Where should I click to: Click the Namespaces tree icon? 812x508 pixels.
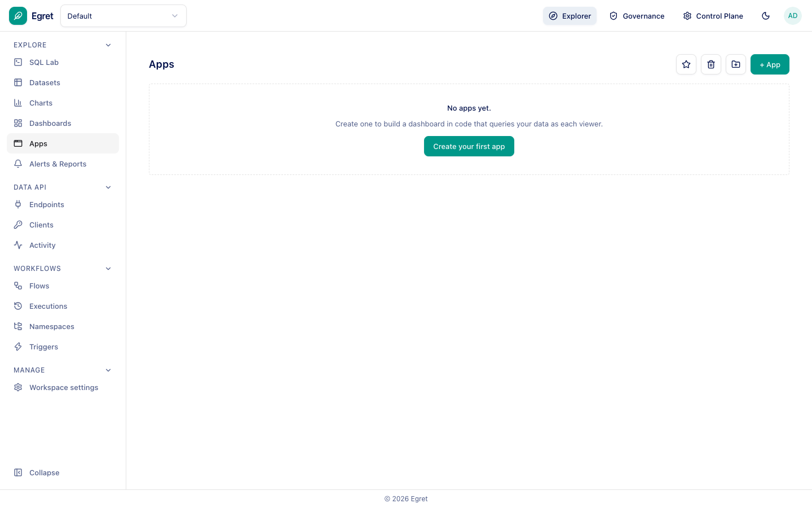18,326
